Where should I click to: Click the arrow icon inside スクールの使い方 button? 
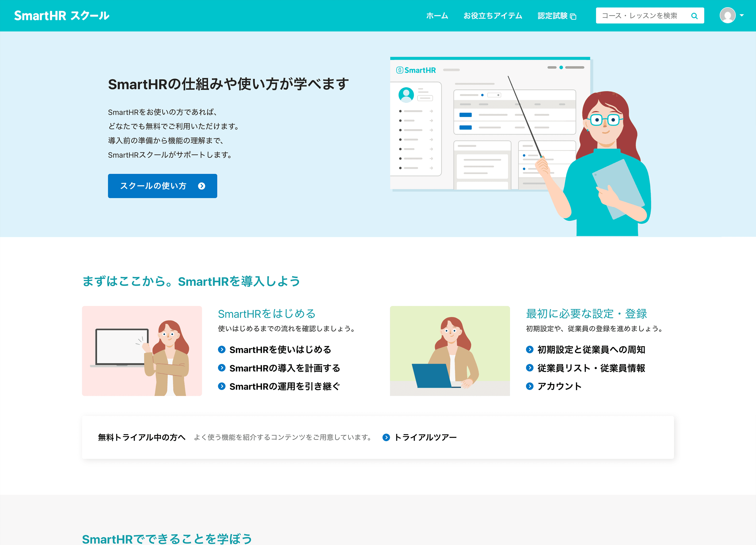pos(201,186)
